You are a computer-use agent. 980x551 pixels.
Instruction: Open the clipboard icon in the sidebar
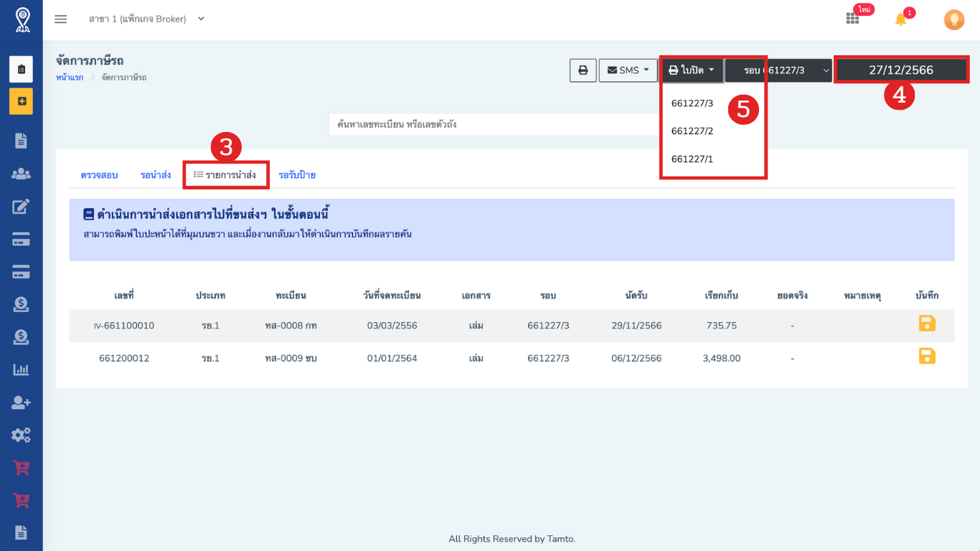22,70
